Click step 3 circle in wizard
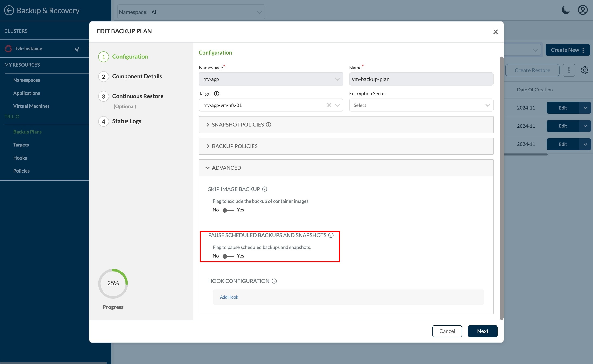 (x=104, y=96)
